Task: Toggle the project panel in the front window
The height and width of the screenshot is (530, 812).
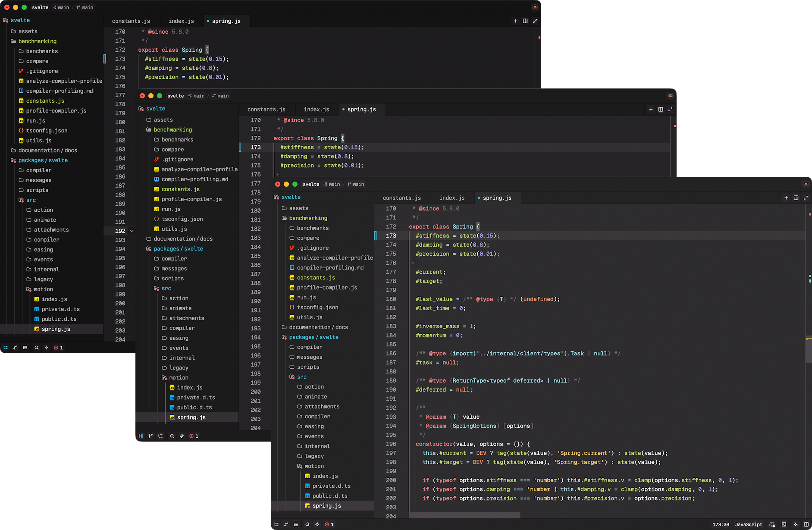Action: (x=276, y=524)
